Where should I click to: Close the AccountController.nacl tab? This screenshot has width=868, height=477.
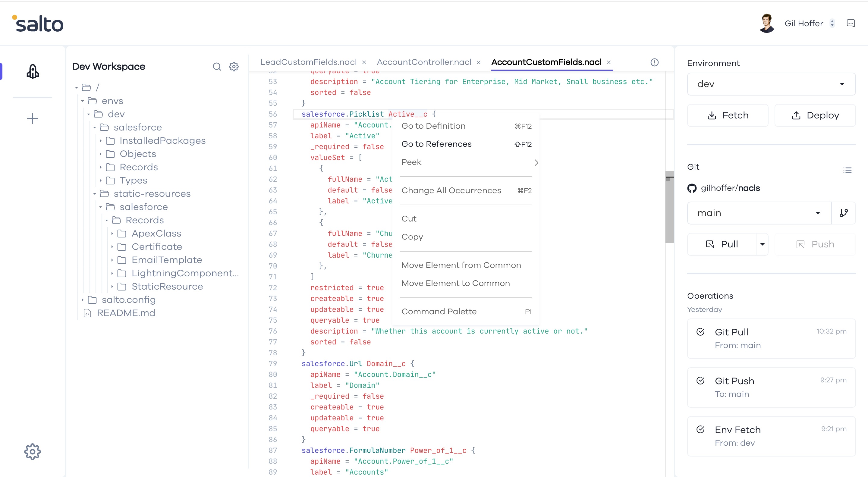pos(479,62)
